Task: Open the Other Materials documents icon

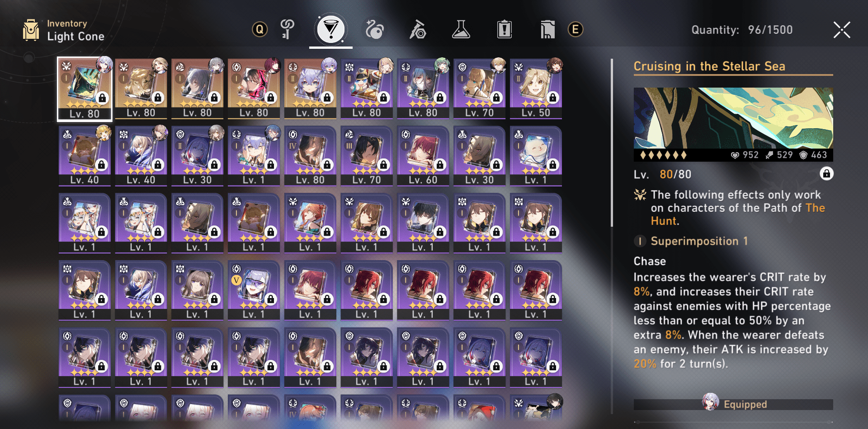Action: tap(547, 30)
